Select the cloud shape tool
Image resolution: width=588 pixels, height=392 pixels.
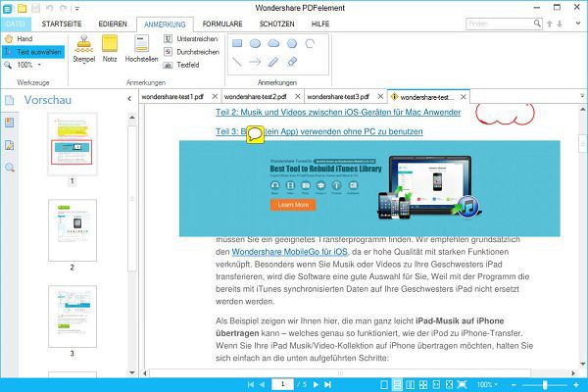point(273,43)
